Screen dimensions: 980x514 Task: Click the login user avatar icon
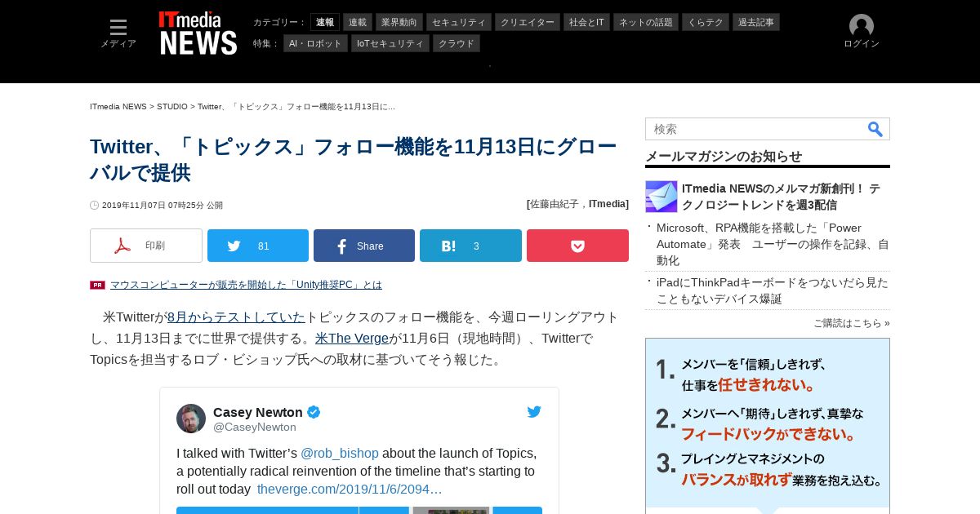coord(862,25)
